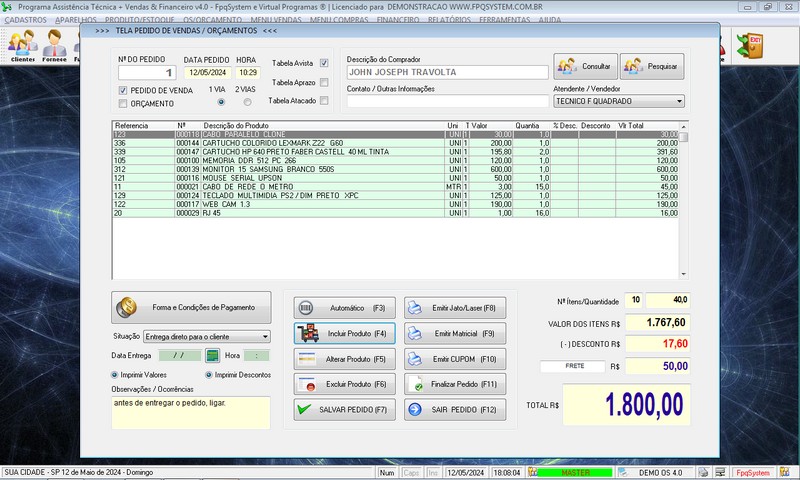The height and width of the screenshot is (480, 800).
Task: Click the far-right status bar icon
Action: click(784, 473)
